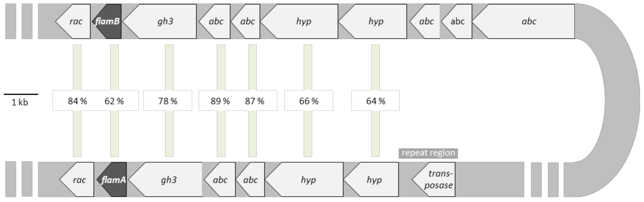Click the 64 % identity label
The height and width of the screenshot is (202, 644).
[376, 101]
